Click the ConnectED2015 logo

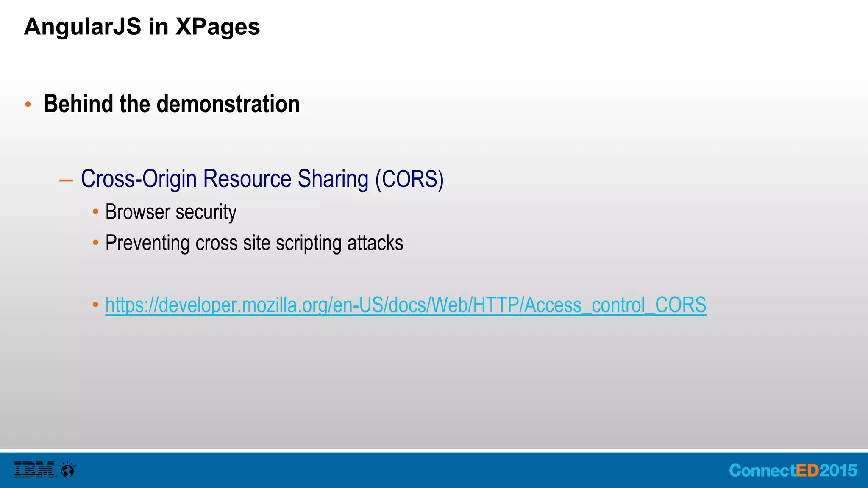[793, 470]
